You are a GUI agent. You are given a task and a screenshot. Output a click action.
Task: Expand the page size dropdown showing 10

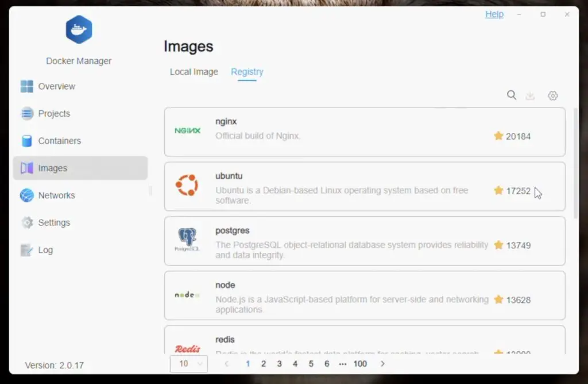[188, 363]
